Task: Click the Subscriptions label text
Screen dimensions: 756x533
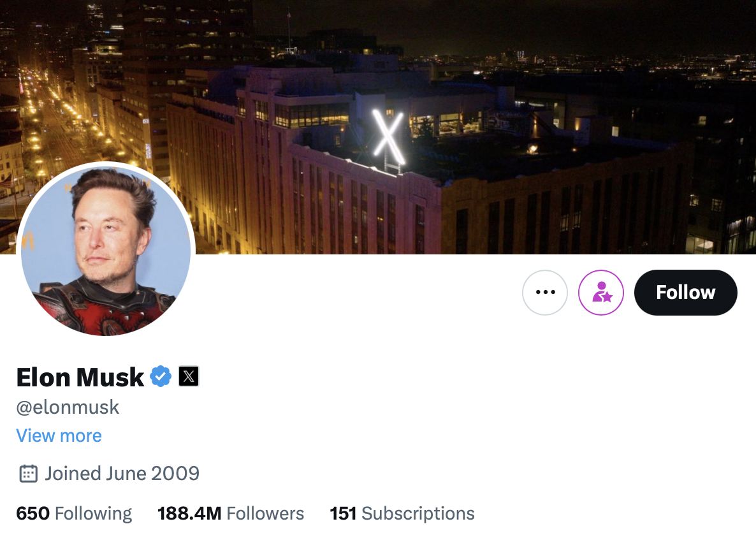Action: [x=417, y=513]
